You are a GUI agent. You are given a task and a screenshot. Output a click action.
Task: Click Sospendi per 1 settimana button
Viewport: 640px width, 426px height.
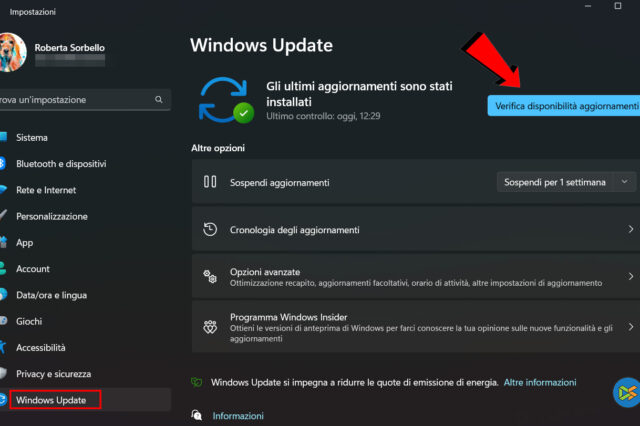click(x=555, y=182)
